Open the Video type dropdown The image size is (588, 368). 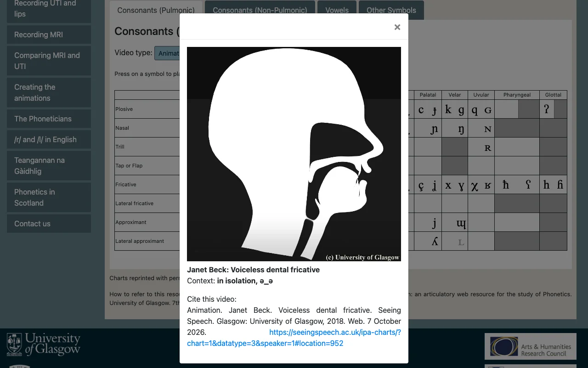pyautogui.click(x=167, y=53)
